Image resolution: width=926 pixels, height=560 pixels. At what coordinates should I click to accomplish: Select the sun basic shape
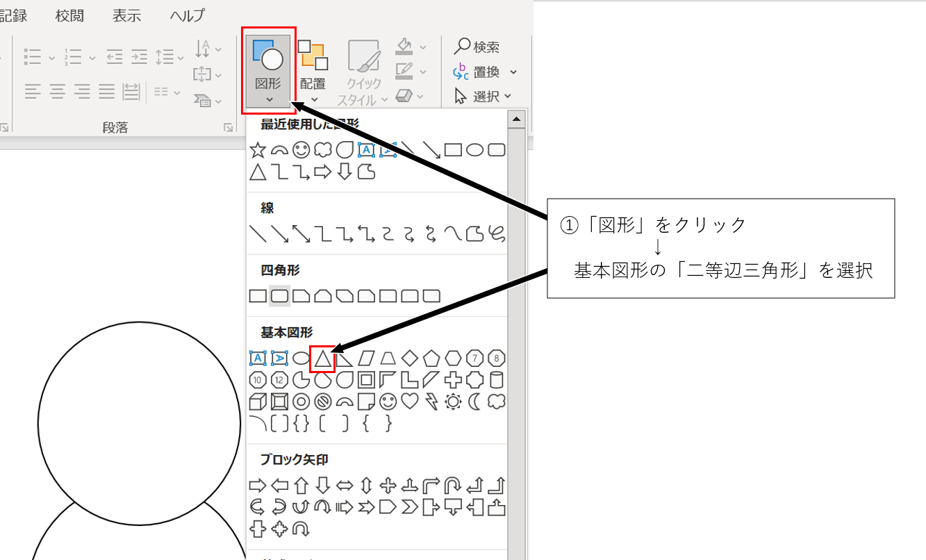point(453,402)
